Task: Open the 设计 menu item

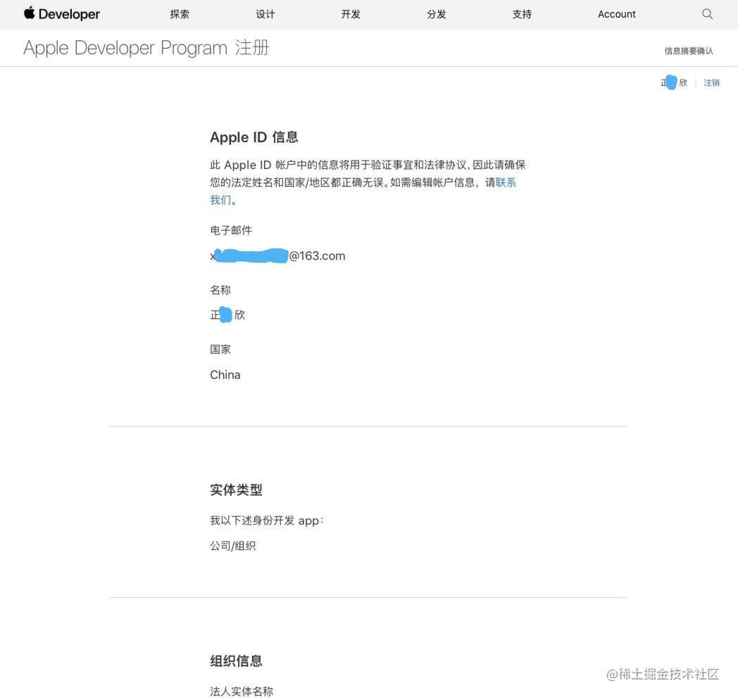Action: (265, 14)
